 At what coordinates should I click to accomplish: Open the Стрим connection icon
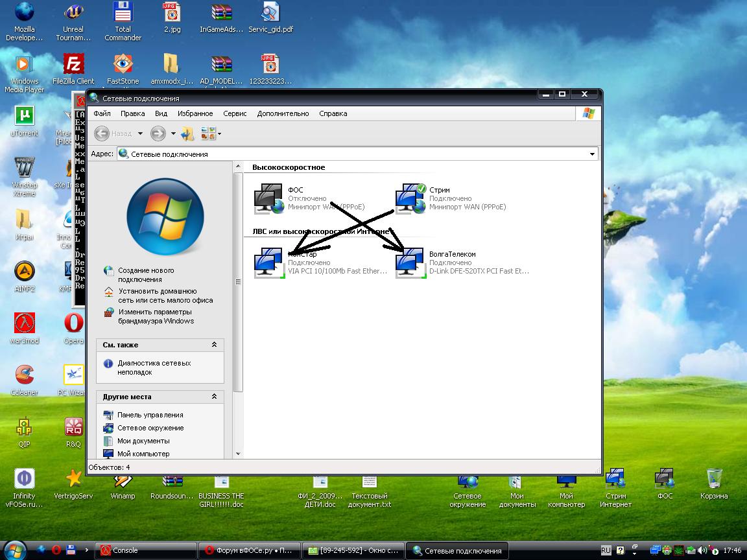tap(410, 199)
